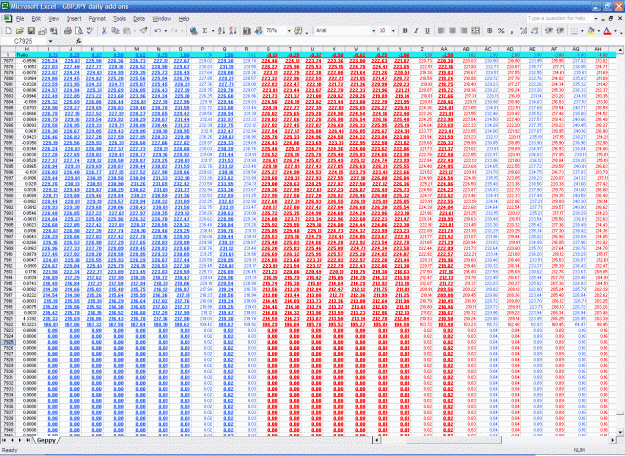Open the Data menu
This screenshot has height=456, width=625.
coord(139,19)
